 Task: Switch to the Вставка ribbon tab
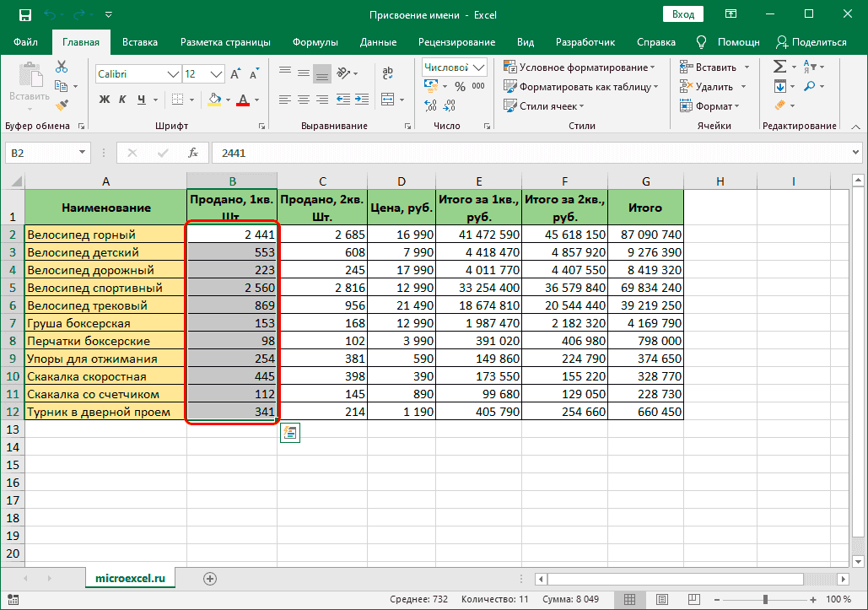140,41
